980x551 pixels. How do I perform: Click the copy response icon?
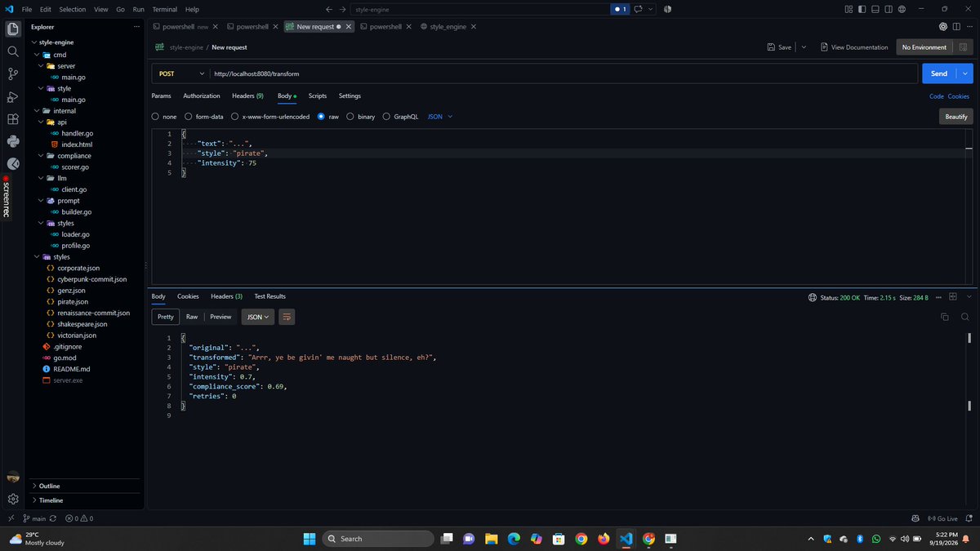point(945,317)
